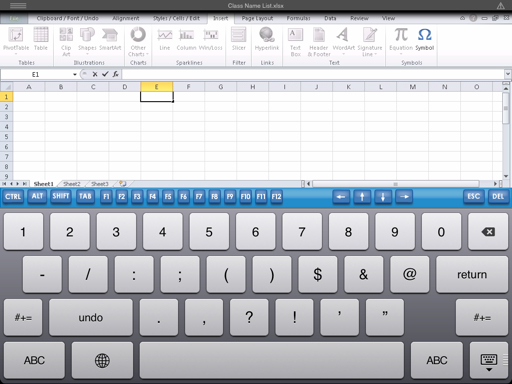Confirm entry with formula bar checkmark
Viewport: 512px width, 384px height.
(x=105, y=74)
